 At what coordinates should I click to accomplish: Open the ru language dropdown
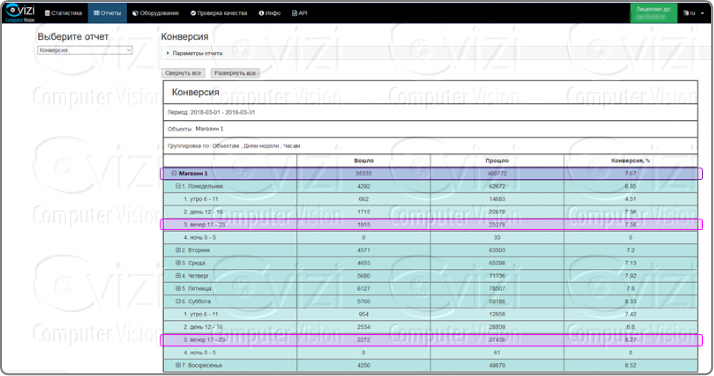coord(694,13)
